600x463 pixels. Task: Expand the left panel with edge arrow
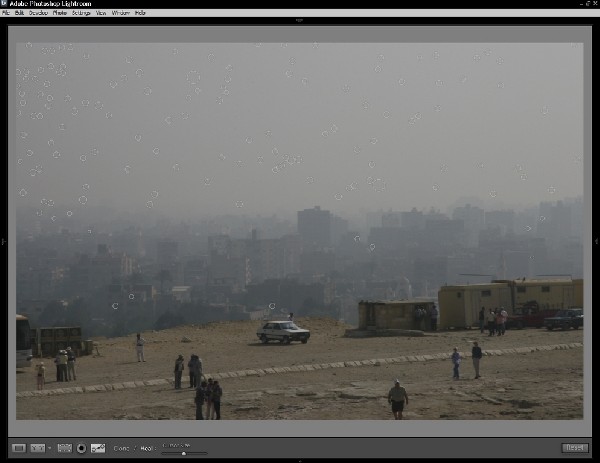[3, 241]
